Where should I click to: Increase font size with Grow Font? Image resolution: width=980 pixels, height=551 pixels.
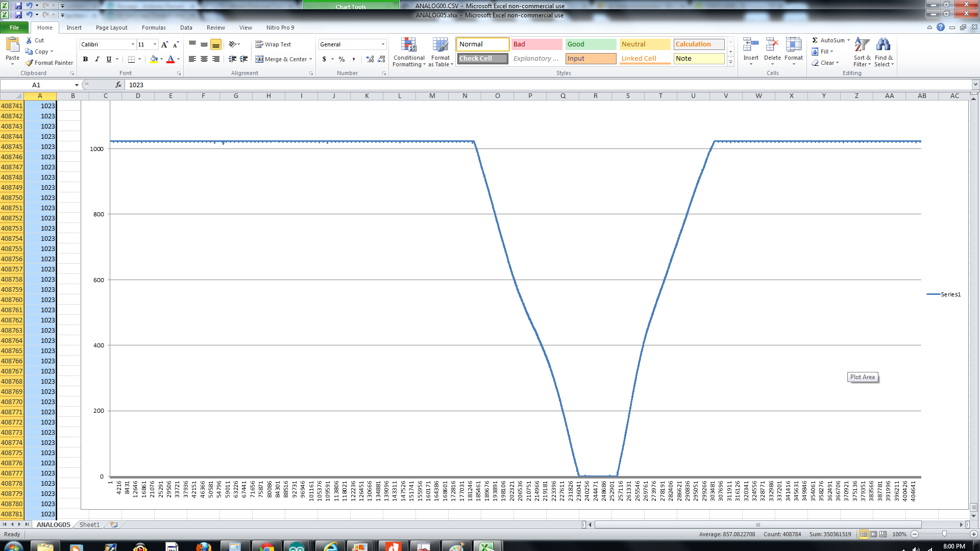[x=164, y=44]
